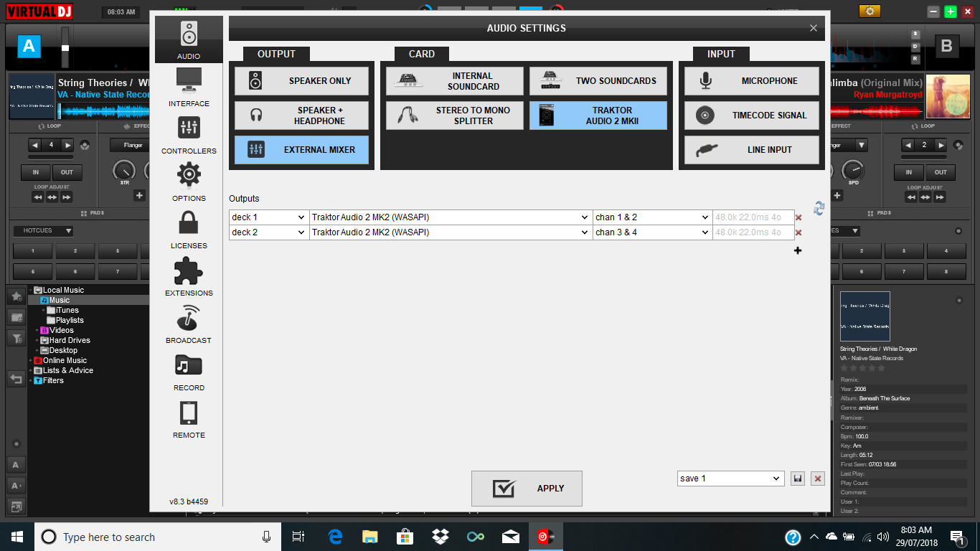Open the deck 2 source dropdown

[269, 232]
